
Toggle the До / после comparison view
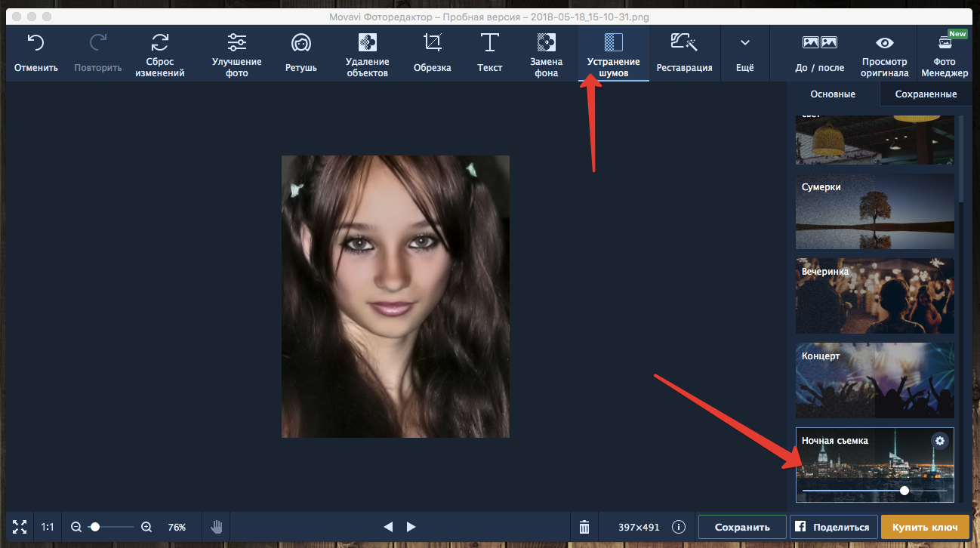tap(819, 43)
